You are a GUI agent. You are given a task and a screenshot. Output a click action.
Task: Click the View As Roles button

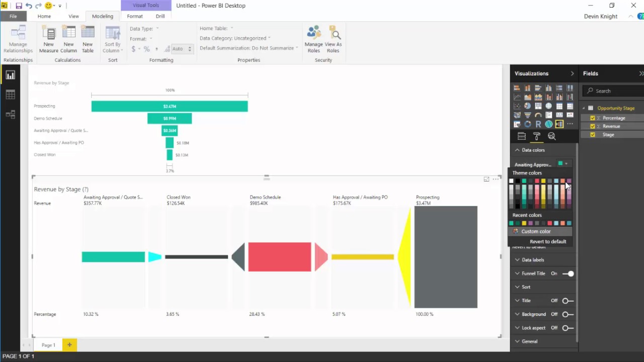334,39
